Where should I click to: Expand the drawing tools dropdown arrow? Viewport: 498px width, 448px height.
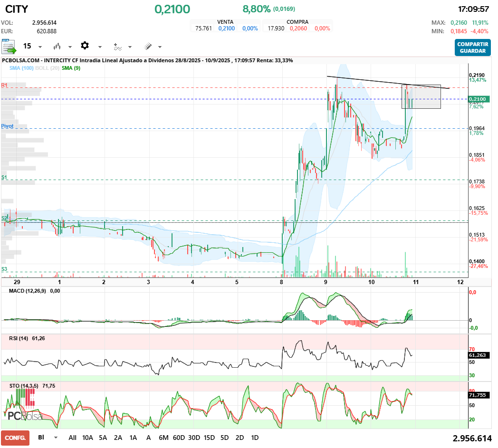[x=160, y=47]
